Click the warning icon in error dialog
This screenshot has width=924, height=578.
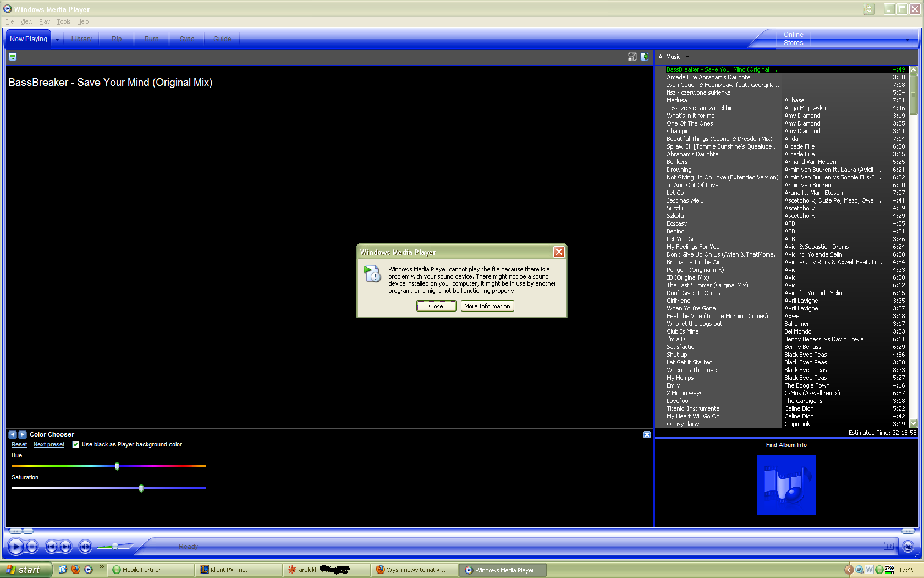(372, 274)
